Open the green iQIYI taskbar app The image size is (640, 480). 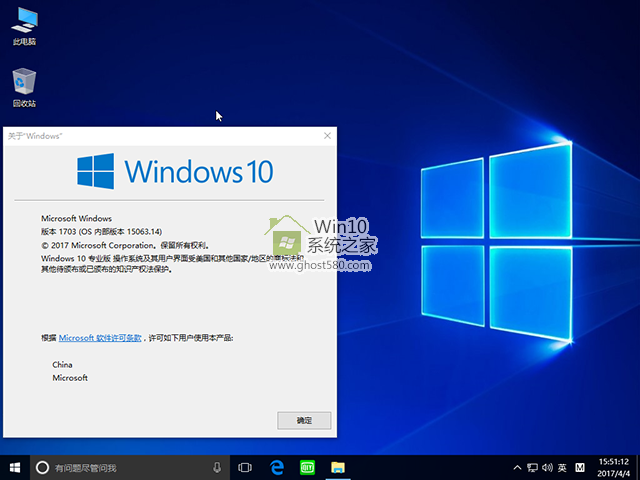pos(308,467)
